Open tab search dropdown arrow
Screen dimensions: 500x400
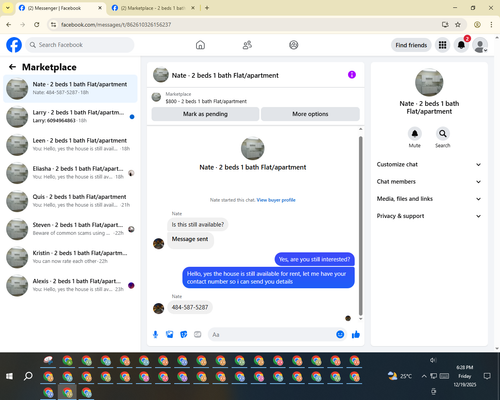(8, 8)
